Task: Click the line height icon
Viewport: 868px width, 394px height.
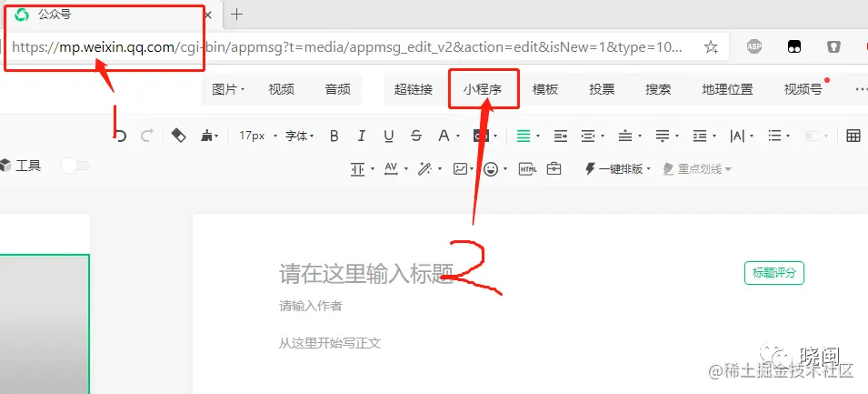Action: pos(700,136)
